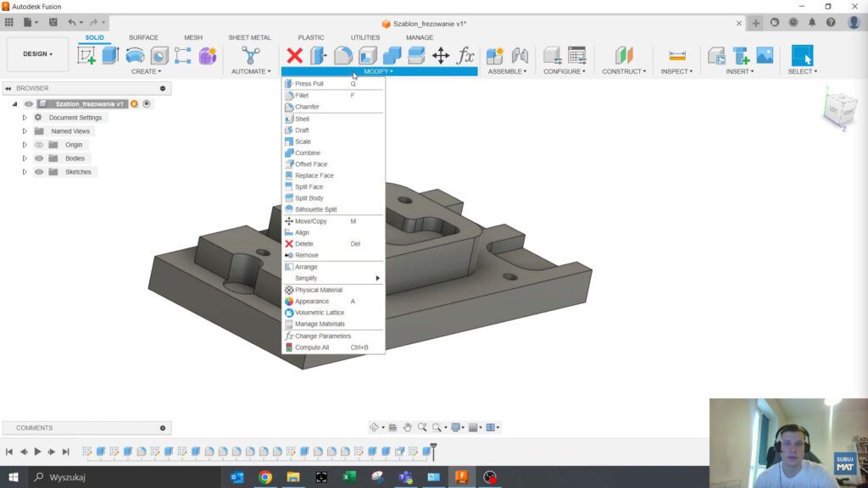Hide the Bodies folder with its eye toggle
868x488 pixels.
tap(38, 158)
